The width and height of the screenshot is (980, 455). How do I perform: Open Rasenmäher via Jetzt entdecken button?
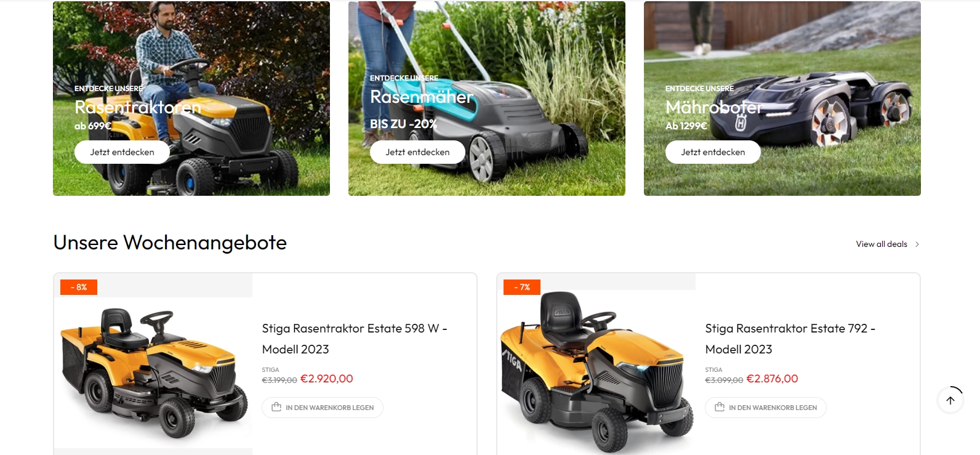pos(417,152)
